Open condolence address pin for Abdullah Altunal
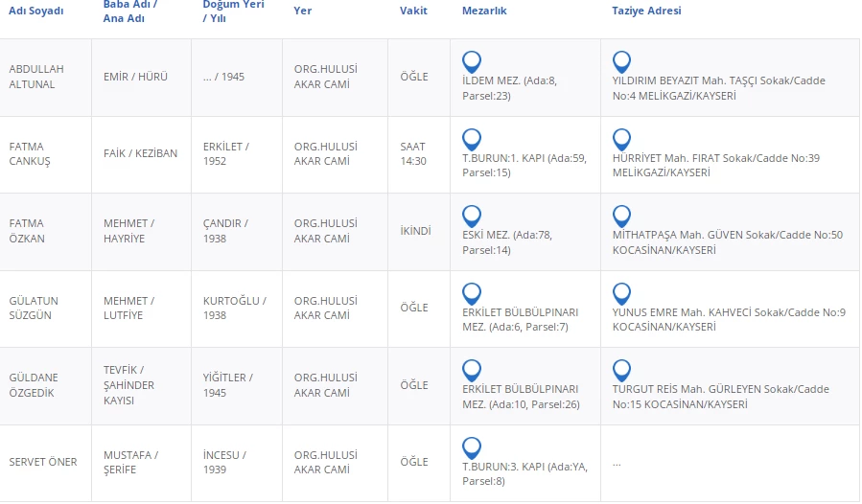This screenshot has width=862, height=504. click(621, 61)
